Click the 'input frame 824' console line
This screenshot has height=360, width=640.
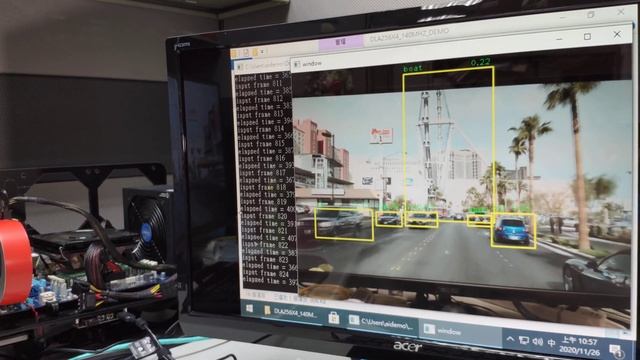(265, 274)
